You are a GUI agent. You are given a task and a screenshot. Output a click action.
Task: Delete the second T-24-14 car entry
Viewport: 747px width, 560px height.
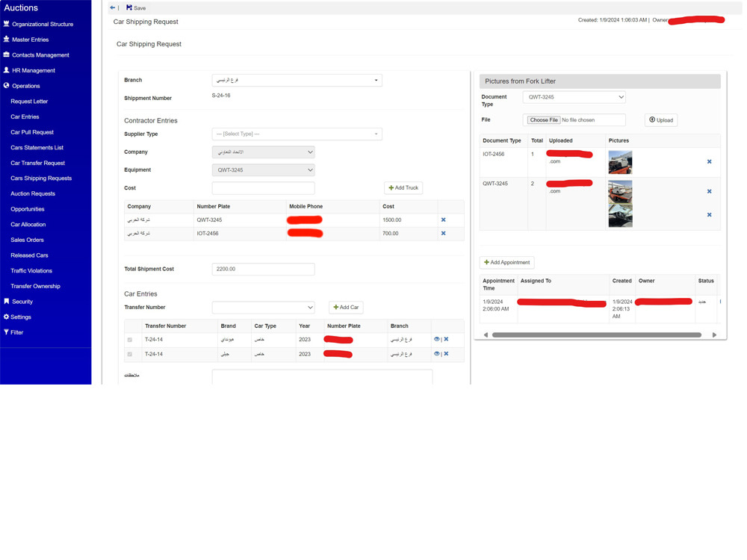coord(447,354)
